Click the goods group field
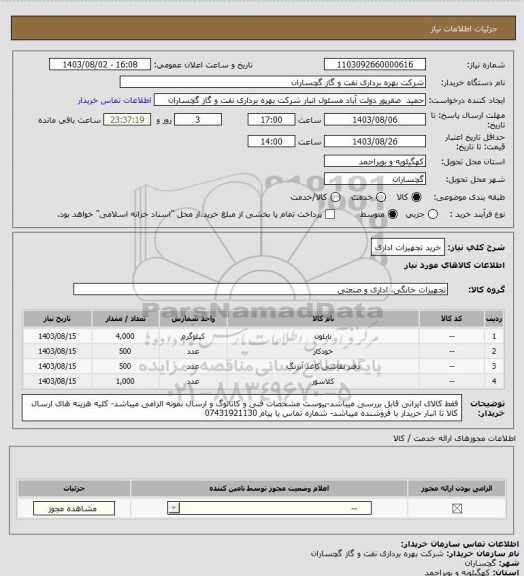The image size is (524, 576). pos(260,289)
